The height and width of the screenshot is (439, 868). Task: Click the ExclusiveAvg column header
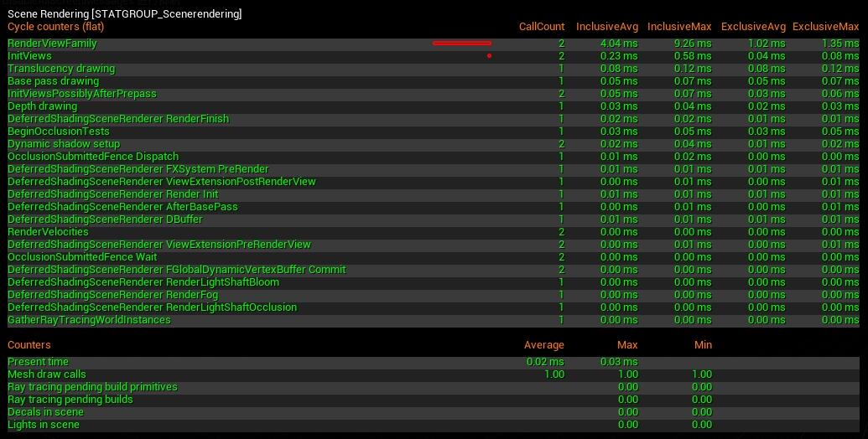click(x=753, y=27)
